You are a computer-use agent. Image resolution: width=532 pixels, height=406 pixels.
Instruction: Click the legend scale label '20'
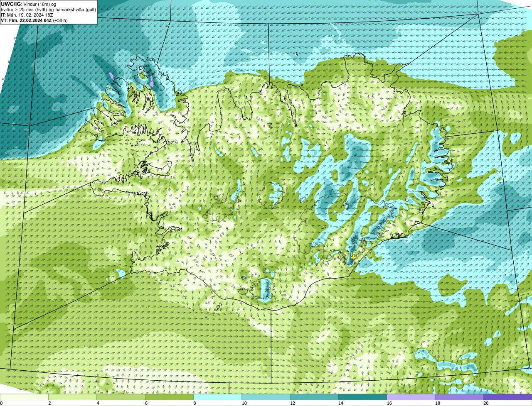[x=485, y=403]
